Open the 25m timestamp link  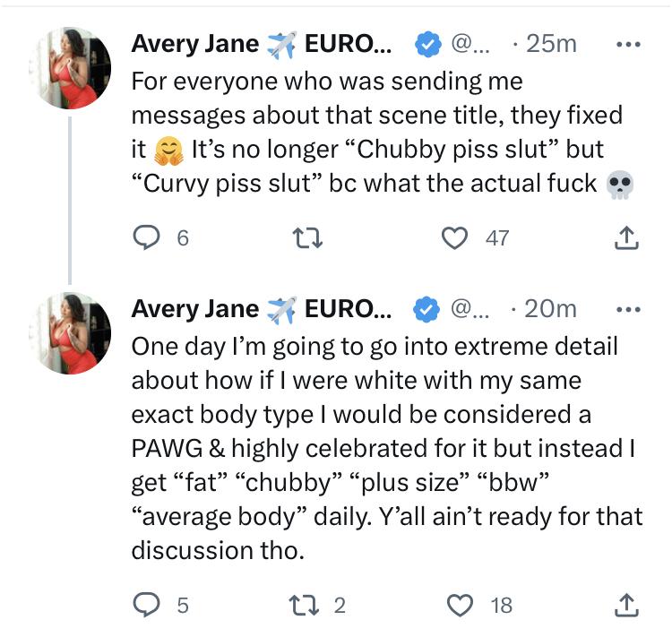(x=551, y=43)
